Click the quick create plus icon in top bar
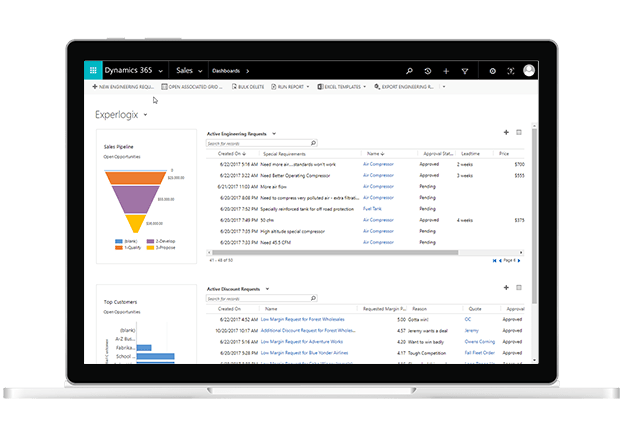Viewport: 623px width, 436px height. click(446, 71)
